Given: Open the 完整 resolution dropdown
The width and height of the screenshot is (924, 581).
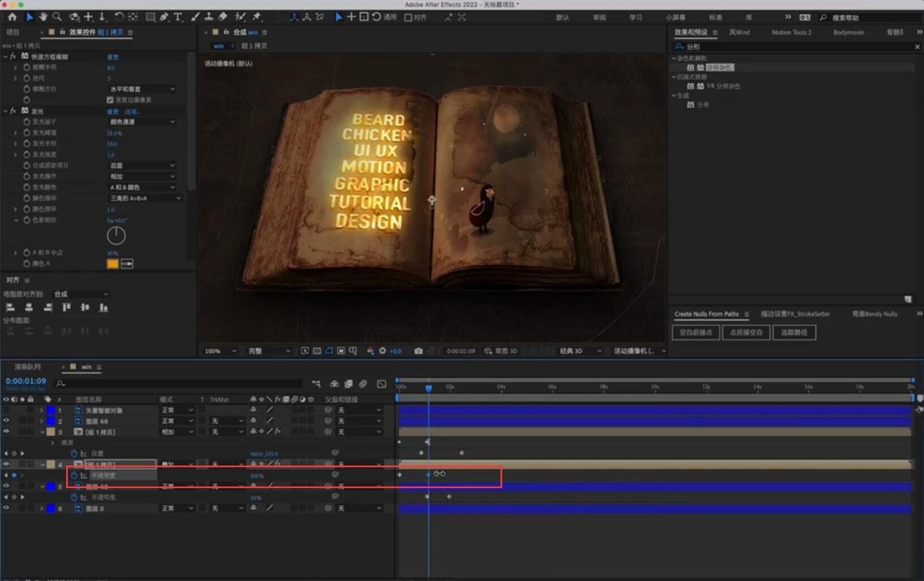Looking at the screenshot, I should point(269,351).
